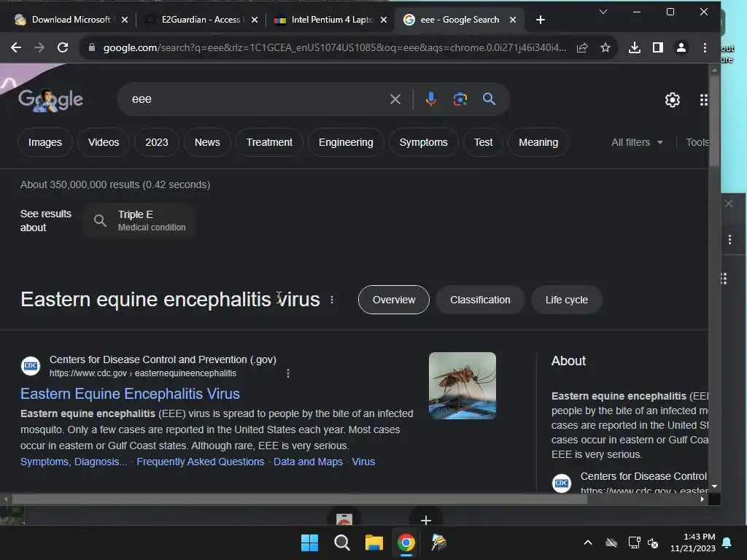747x560 pixels.
Task: Click the vertical scrollbar thumb
Action: pyautogui.click(x=713, y=120)
